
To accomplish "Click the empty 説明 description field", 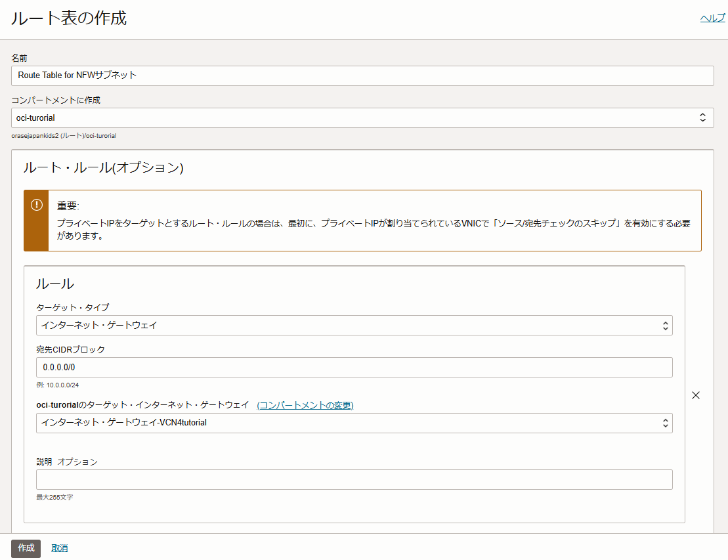I will coord(354,479).
